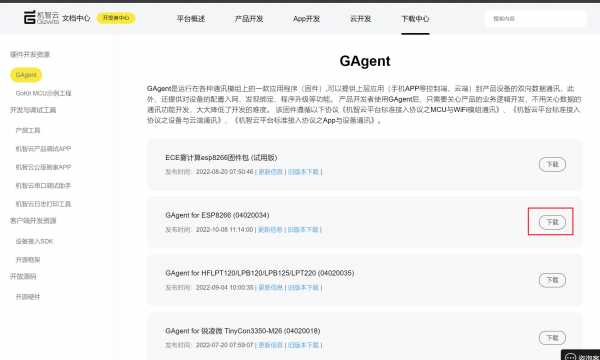600x360 pixels.
Task: Open 机智云日志打印工具 in the sidebar
Action: (x=43, y=204)
